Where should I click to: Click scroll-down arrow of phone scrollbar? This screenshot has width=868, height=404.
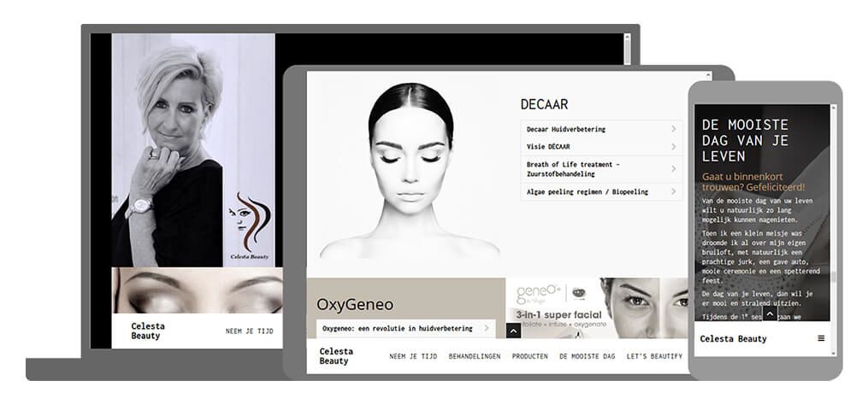pyautogui.click(x=833, y=353)
